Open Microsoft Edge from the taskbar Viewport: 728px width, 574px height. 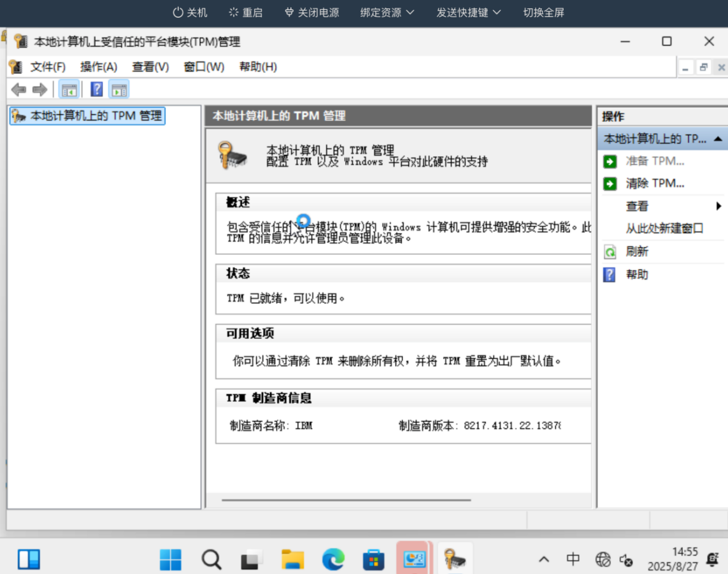(332, 559)
